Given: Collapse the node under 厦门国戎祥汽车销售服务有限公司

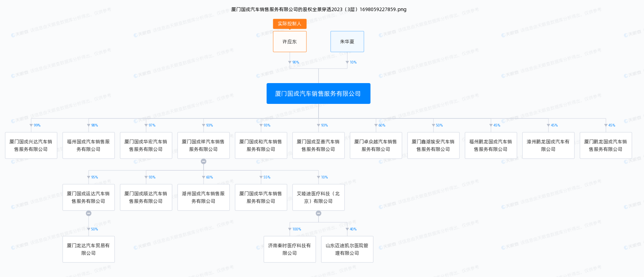Looking at the screenshot, I should [204, 161].
